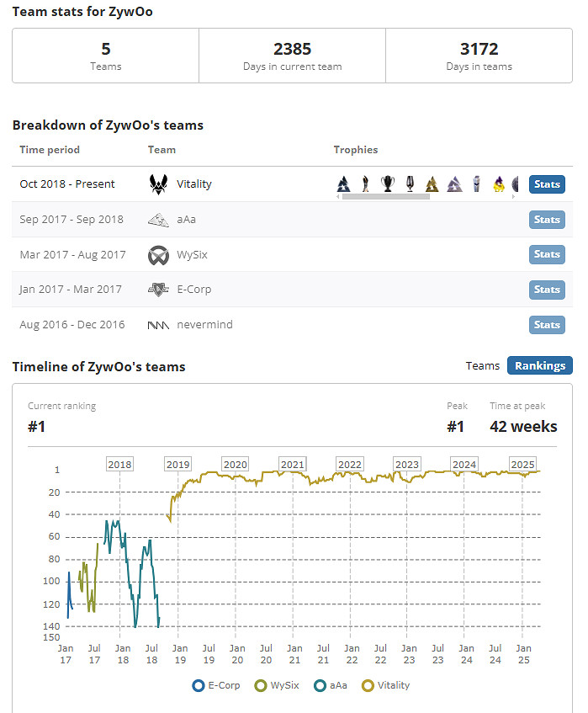Screen dimensions: 588x713
Task: Open the WySix team logo
Action: (158, 255)
